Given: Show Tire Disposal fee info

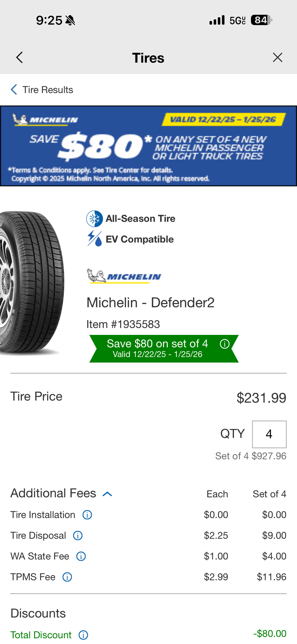Looking at the screenshot, I should pos(78,535).
